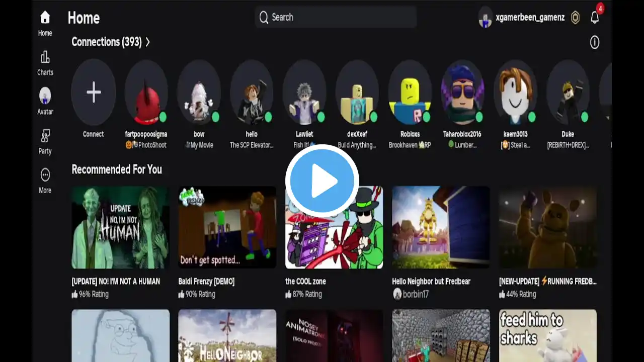Viewport: 644px width, 362px height.
Task: Open Robloxs's avatar in Connections
Action: [410, 92]
